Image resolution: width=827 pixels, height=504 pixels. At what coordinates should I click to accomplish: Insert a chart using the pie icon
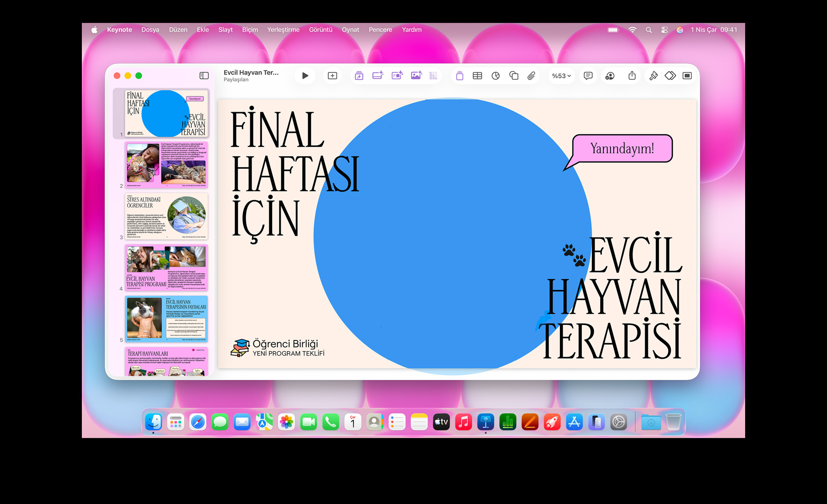click(x=495, y=76)
